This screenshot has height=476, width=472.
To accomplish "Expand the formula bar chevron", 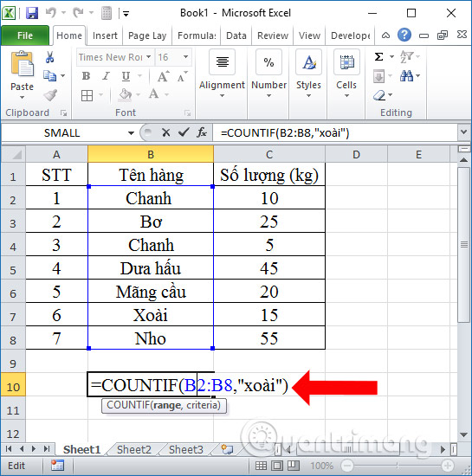I will coord(463,132).
